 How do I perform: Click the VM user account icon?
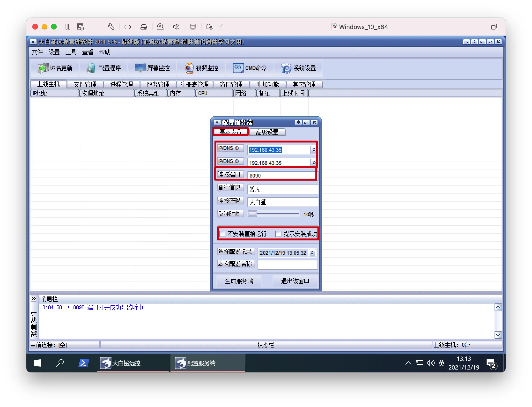[160, 27]
